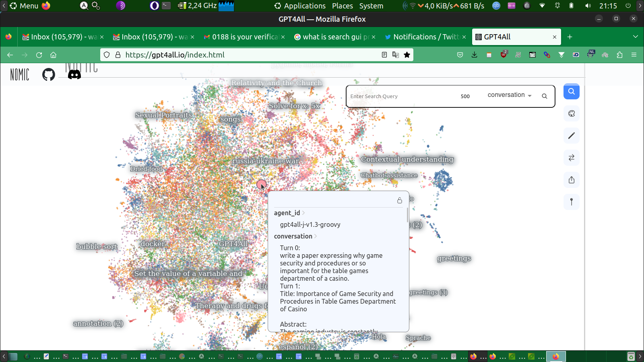Switch to 'what is search gui' tab
Screen dimensions: 644x362
point(335,37)
